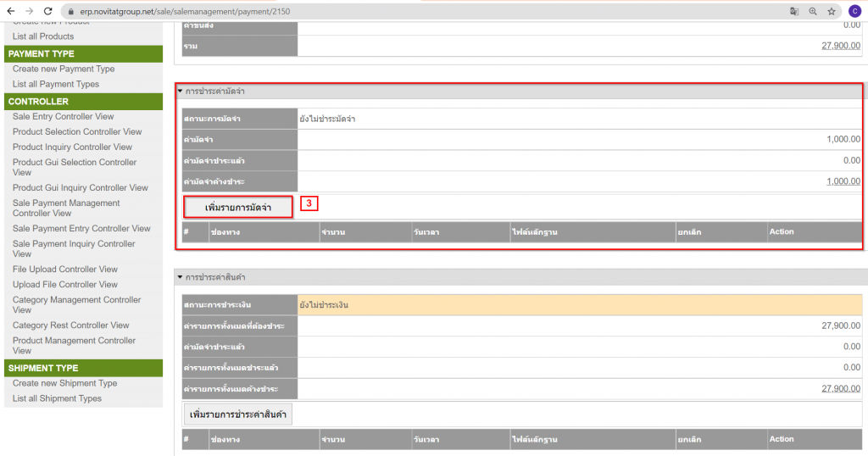Open List all Payment Types
868x456 pixels.
point(56,84)
